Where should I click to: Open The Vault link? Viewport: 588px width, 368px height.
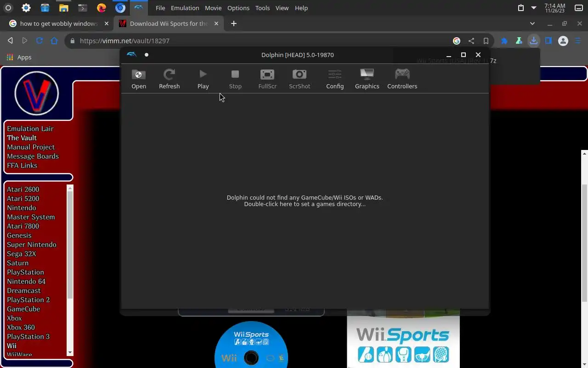22,138
